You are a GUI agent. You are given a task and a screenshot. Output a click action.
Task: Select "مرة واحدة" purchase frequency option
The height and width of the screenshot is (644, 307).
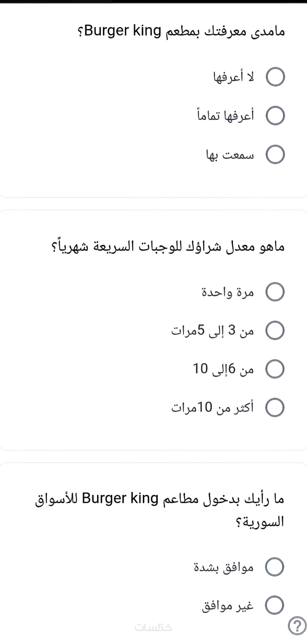(x=275, y=292)
